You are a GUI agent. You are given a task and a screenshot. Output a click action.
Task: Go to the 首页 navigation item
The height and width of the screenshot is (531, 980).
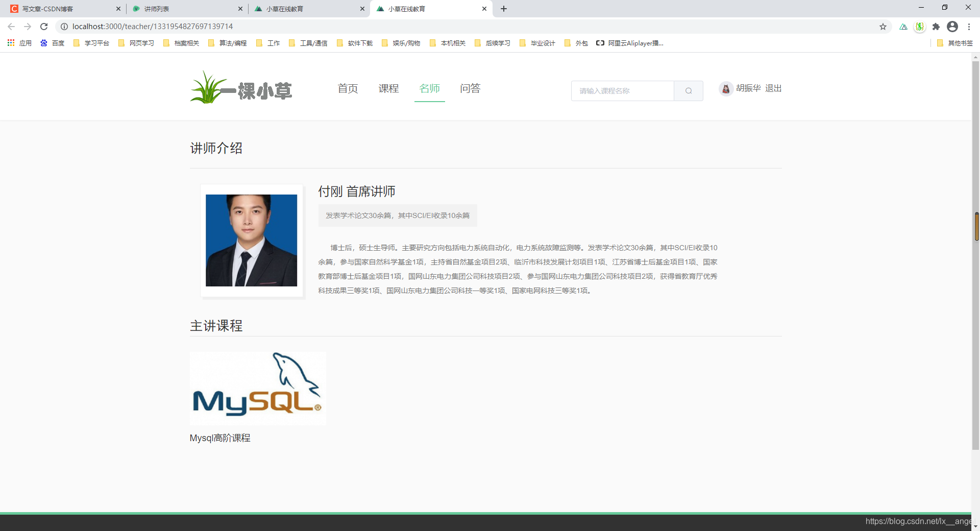tap(348, 88)
